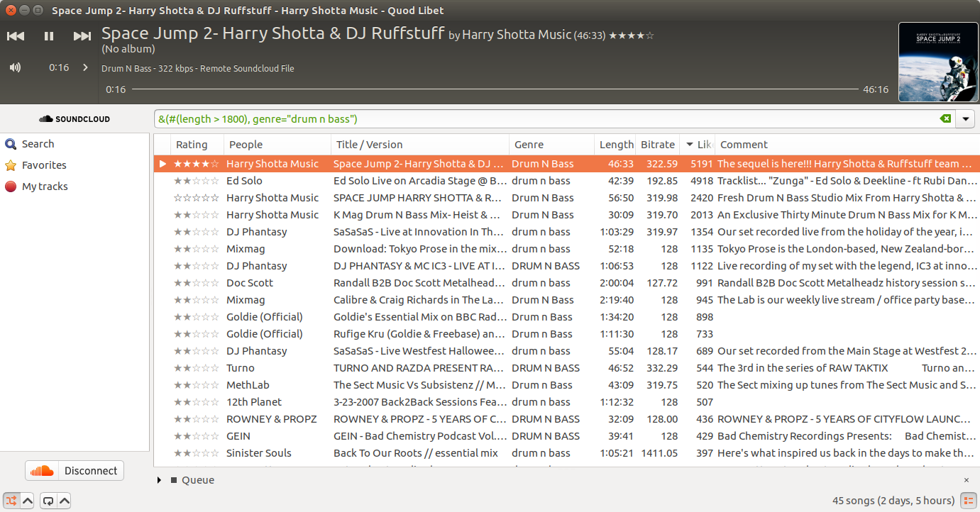
Task: Skip to the previous track
Action: pos(16,36)
